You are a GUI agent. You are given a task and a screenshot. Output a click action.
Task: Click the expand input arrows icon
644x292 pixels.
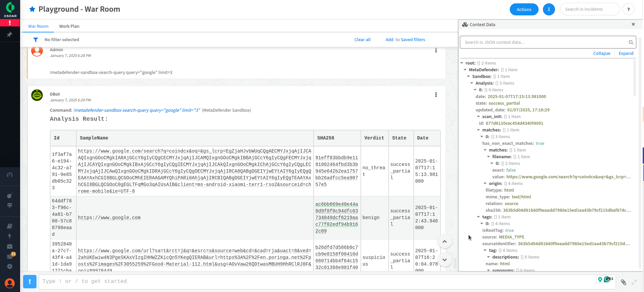coord(634,282)
